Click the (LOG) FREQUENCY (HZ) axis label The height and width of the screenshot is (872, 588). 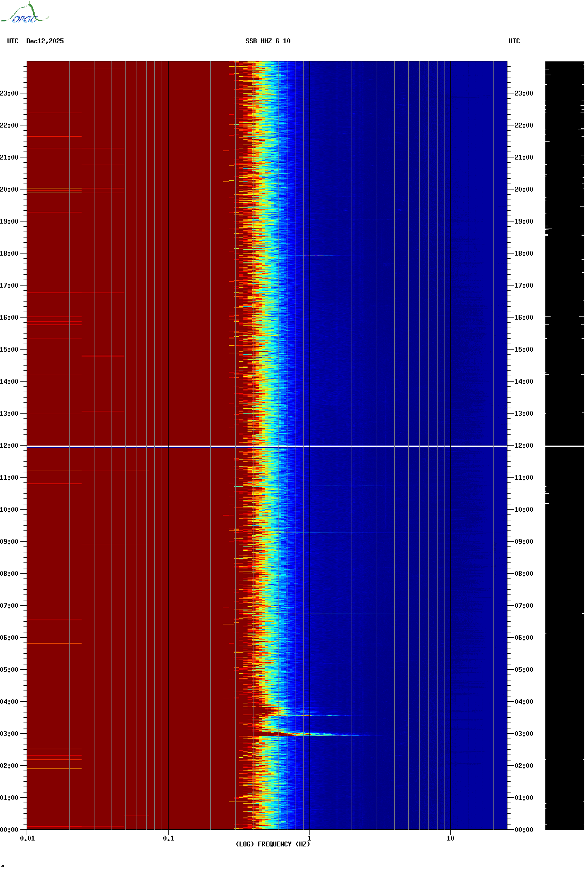273,844
